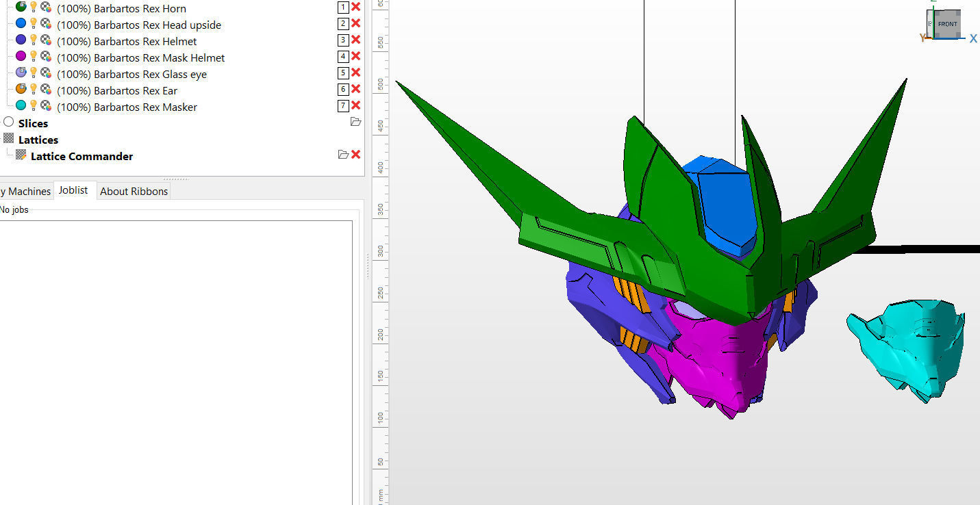Screen dimensions: 980x505
Task: Delete the Barbartos Rex Mask Helmet part
Action: pyautogui.click(x=355, y=56)
